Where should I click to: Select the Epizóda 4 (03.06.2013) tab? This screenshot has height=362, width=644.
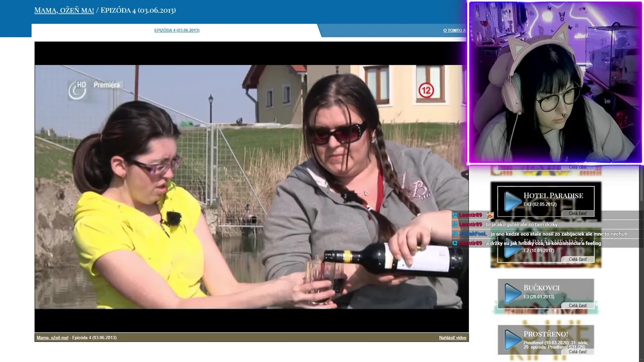pyautogui.click(x=177, y=31)
